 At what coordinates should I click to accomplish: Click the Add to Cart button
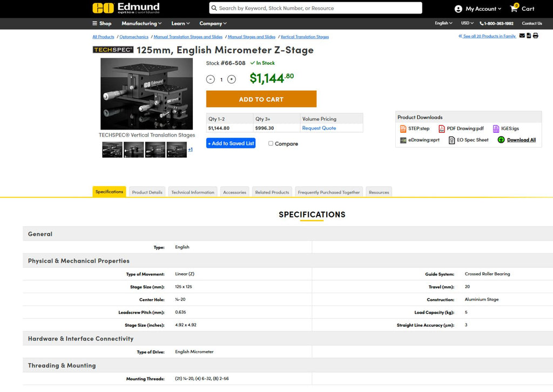[x=261, y=99]
